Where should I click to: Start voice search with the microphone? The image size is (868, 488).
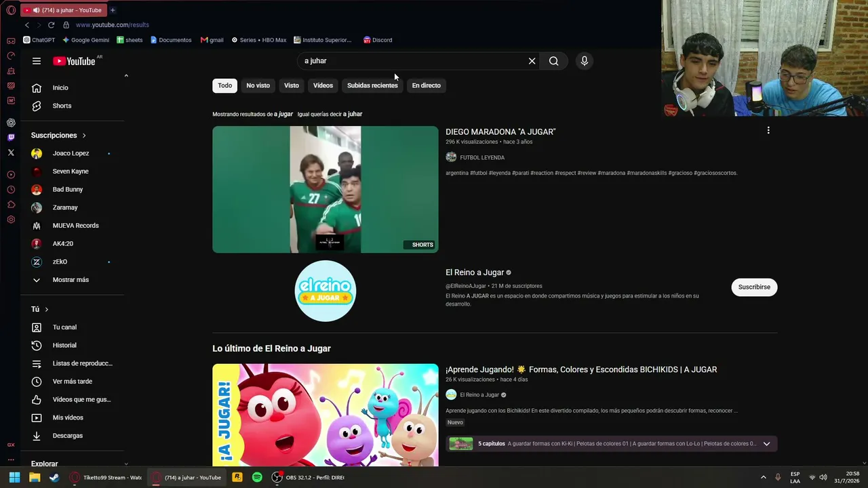[x=585, y=61]
